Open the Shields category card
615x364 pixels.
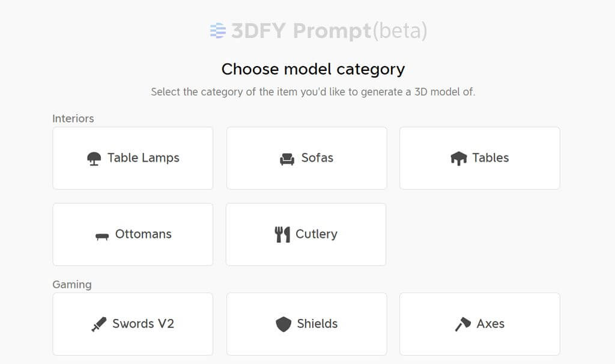click(x=306, y=324)
